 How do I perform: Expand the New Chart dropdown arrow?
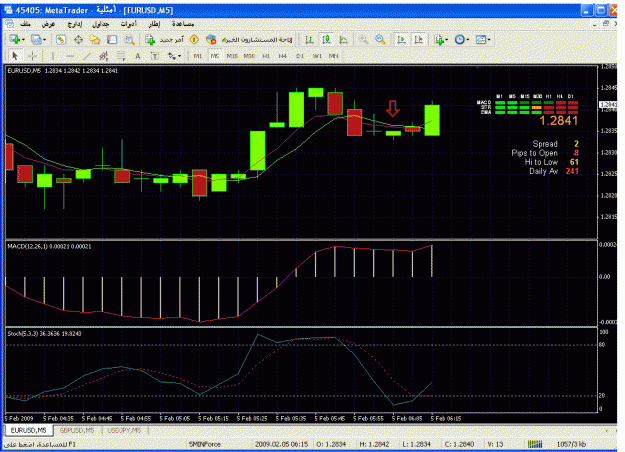[x=23, y=40]
